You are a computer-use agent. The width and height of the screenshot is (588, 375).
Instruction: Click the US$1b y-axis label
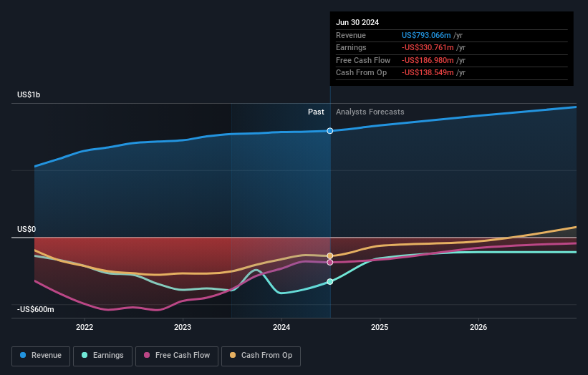click(29, 94)
